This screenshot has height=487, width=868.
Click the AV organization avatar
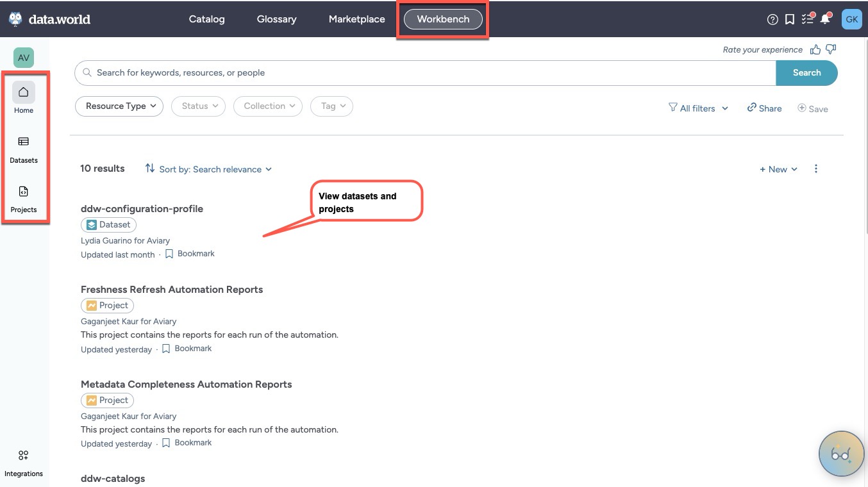(24, 58)
